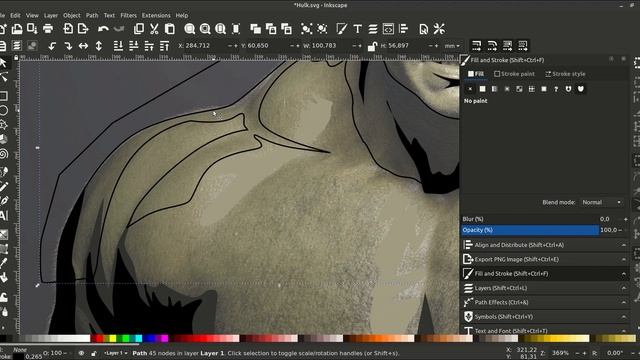The height and width of the screenshot is (360, 640).
Task: Select the Text tool in toolbox
Action: [4, 216]
